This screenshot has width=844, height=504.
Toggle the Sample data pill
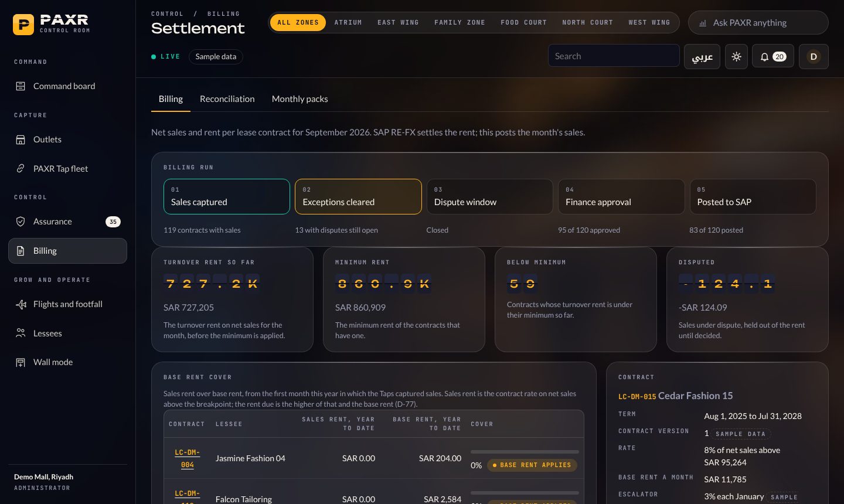coord(216,57)
